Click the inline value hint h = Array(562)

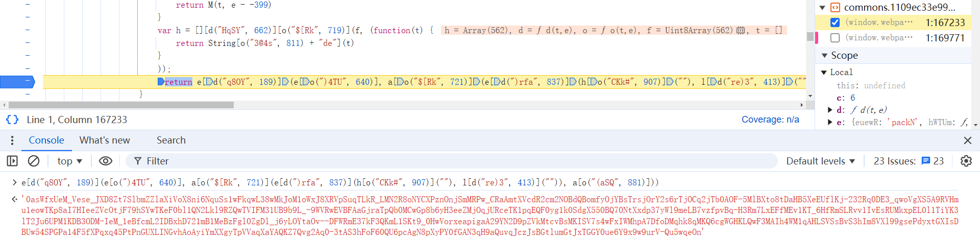click(478, 30)
